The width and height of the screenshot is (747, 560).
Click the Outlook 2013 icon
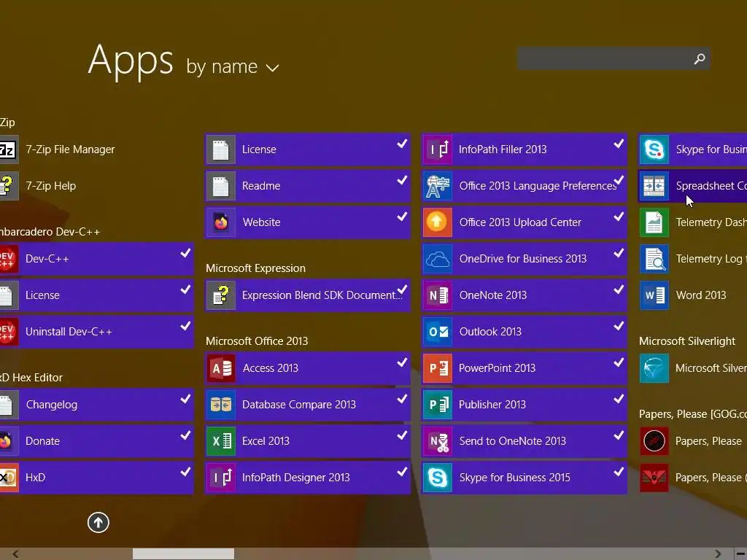(438, 332)
